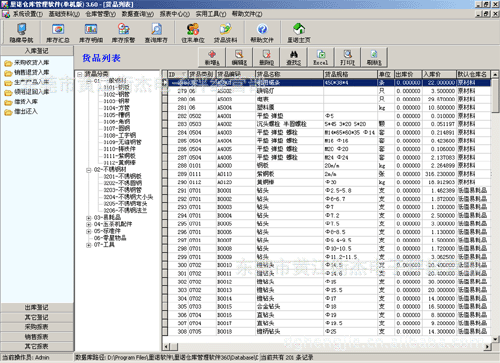Click the 打印 print button
Viewport: 500px width, 363px height.
[x=348, y=57]
